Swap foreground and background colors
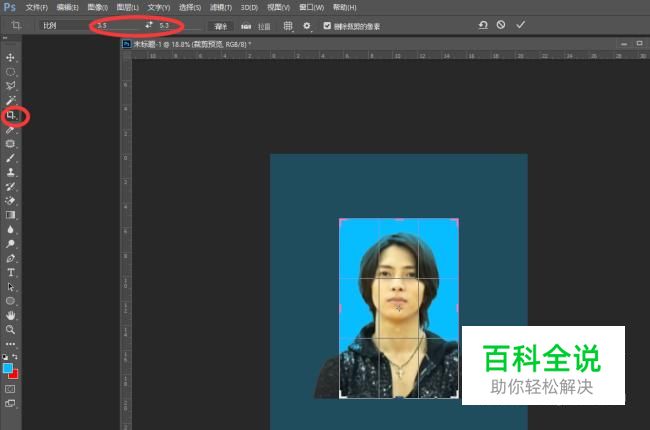The width and height of the screenshot is (650, 430). coord(15,357)
